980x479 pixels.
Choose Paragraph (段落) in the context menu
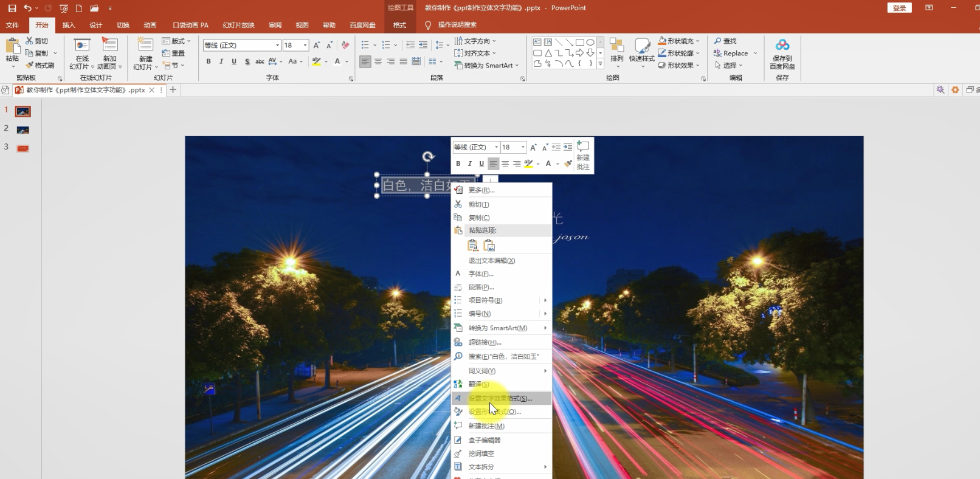pos(502,287)
